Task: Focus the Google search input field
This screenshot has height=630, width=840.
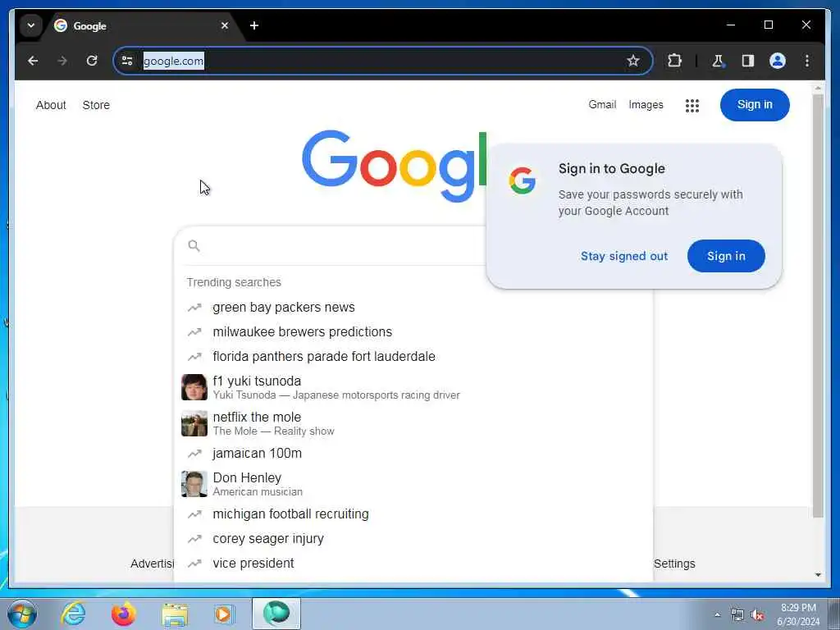Action: coord(343,246)
